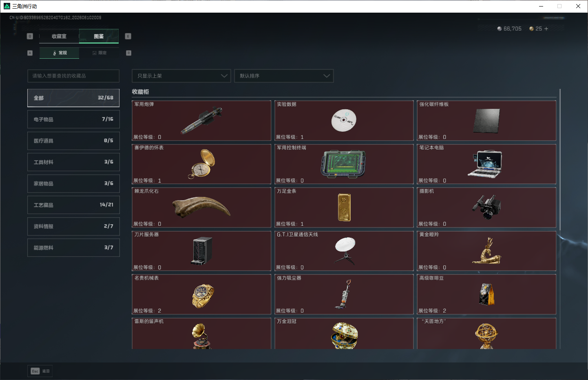The width and height of the screenshot is (588, 380).
Task: Choose the 笔记本电脑 laptop icon
Action: coord(485,163)
